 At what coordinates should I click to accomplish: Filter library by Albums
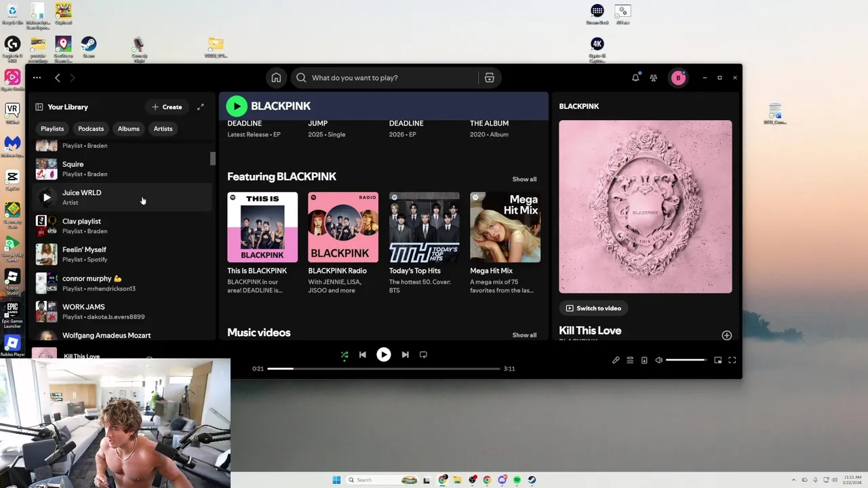click(128, 129)
